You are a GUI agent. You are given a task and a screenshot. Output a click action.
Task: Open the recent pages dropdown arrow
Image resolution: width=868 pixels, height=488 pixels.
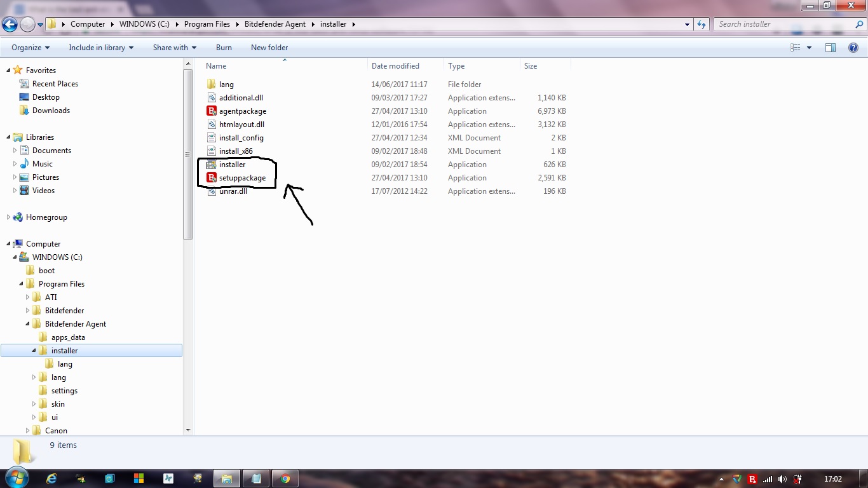[40, 25]
